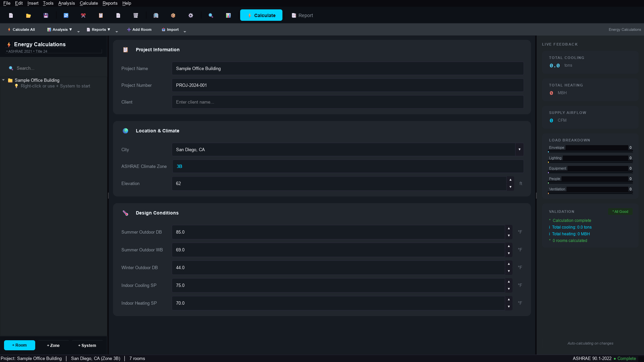Click the lightbulb hint icon in the tree
Image resolution: width=644 pixels, height=362 pixels.
pos(16,86)
